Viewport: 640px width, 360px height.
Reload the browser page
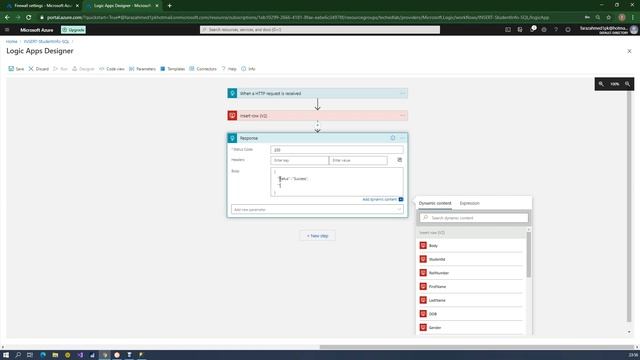point(29,18)
